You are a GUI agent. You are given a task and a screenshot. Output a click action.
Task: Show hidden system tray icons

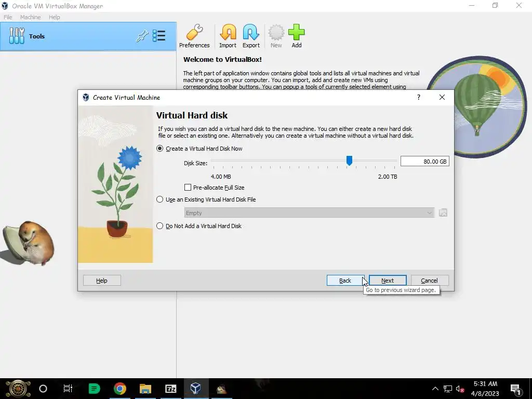coord(435,389)
